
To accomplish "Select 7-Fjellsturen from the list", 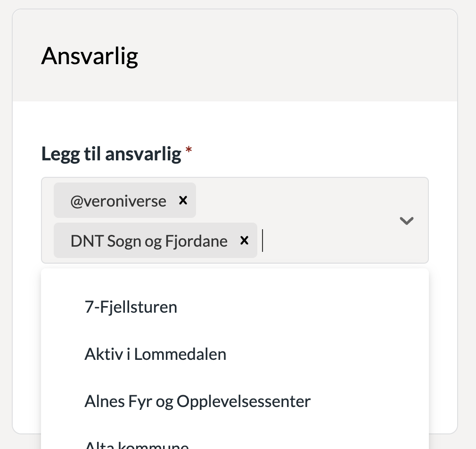I will click(131, 307).
